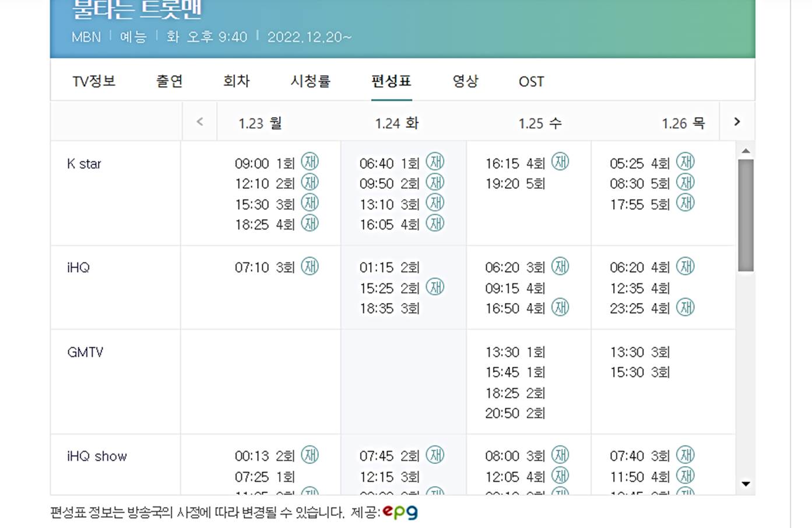The height and width of the screenshot is (528, 812).
Task: Click the right arrow to see later dates
Action: [x=737, y=122]
